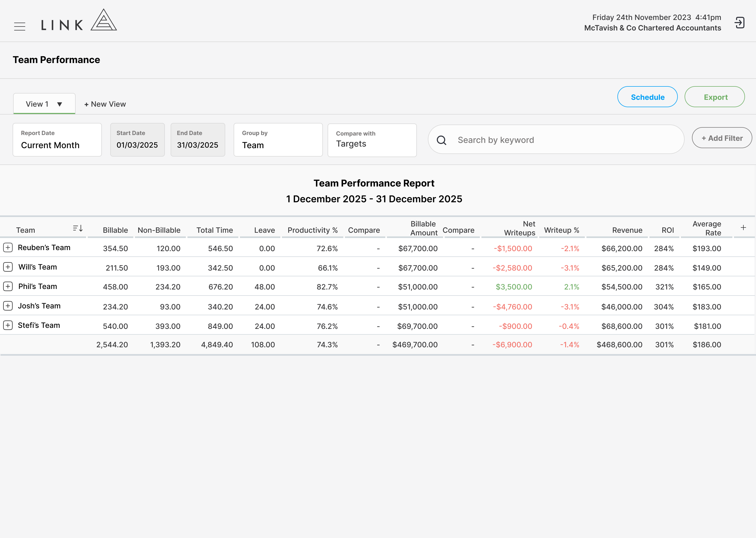Expand Reuben's Team row

[x=8, y=247]
